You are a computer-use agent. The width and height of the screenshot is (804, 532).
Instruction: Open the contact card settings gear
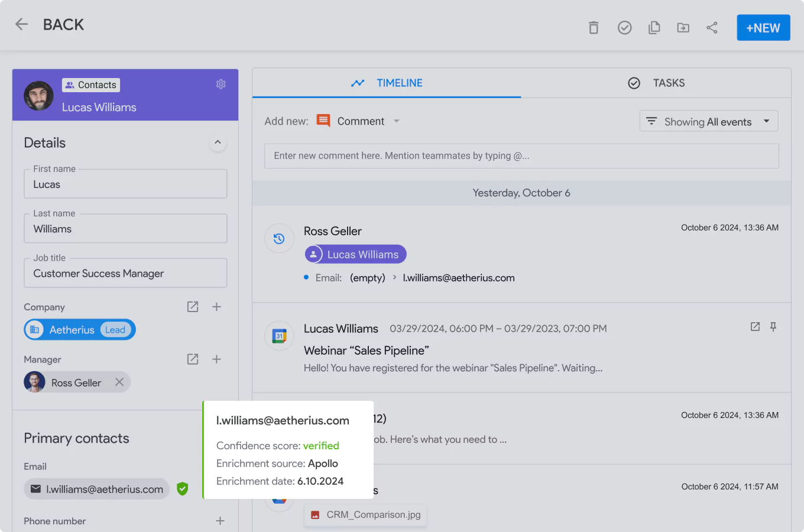221,84
